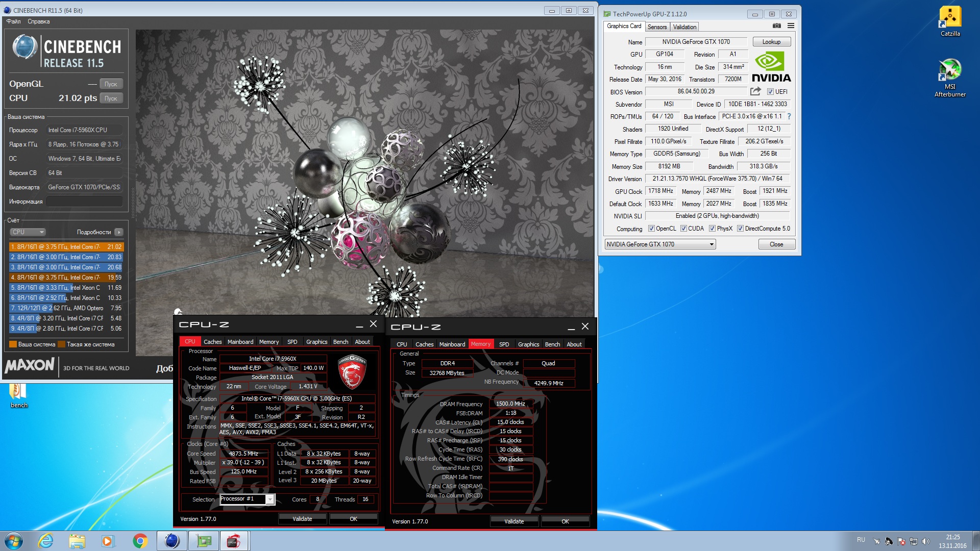The width and height of the screenshot is (980, 551).
Task: Toggle the UEFI checkbox in GPU-Z
Action: pyautogui.click(x=770, y=92)
